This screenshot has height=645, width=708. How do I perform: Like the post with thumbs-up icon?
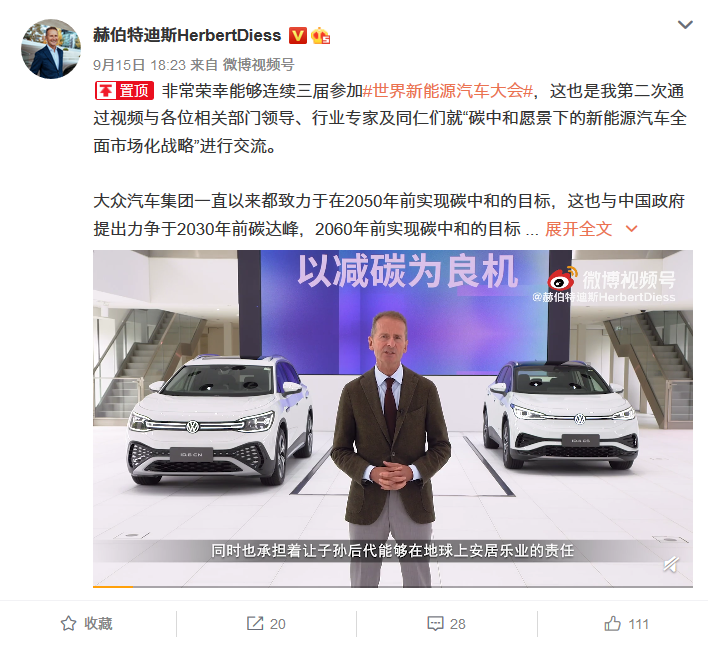(x=626, y=624)
